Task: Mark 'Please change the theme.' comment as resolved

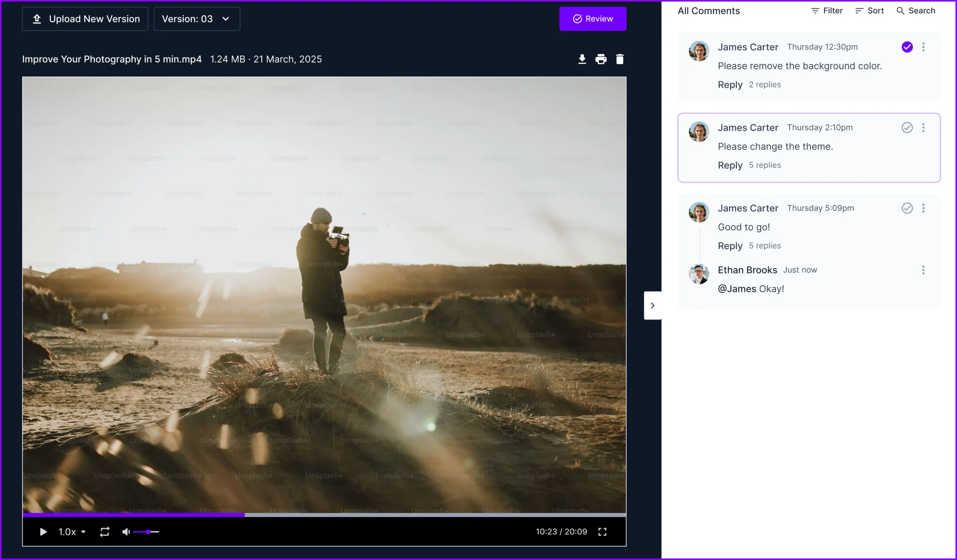Action: 907,127
